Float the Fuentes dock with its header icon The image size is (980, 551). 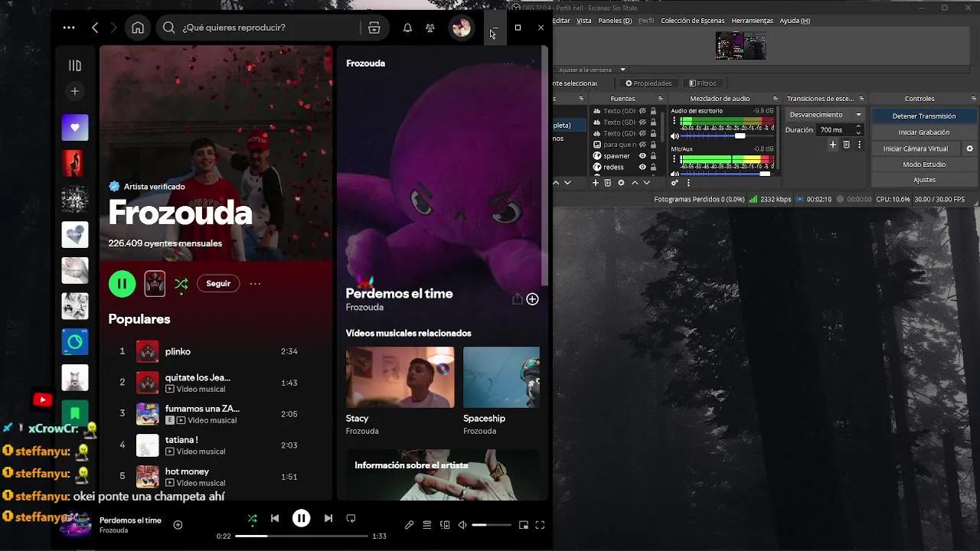click(660, 98)
